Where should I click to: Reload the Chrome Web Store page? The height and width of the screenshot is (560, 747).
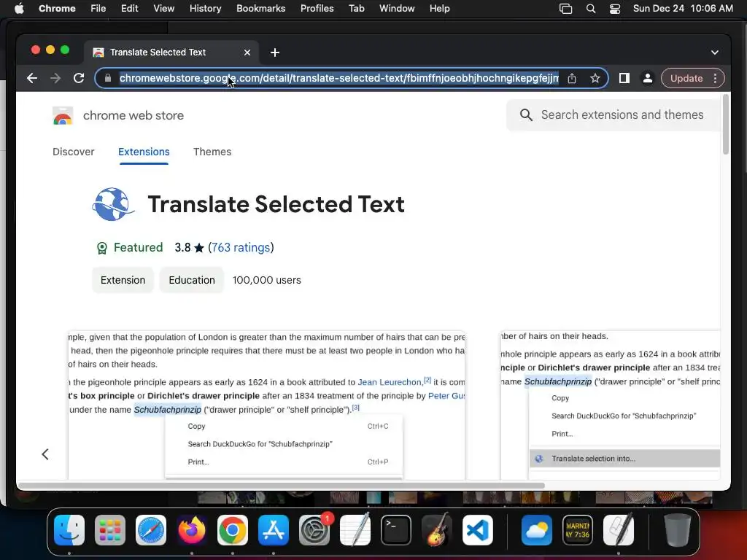point(79,78)
